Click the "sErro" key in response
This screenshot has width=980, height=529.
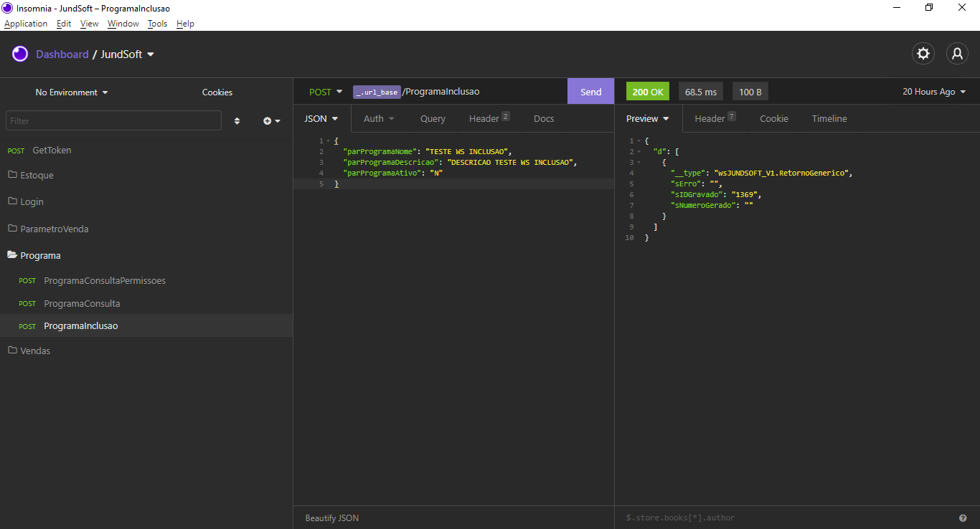coord(685,184)
